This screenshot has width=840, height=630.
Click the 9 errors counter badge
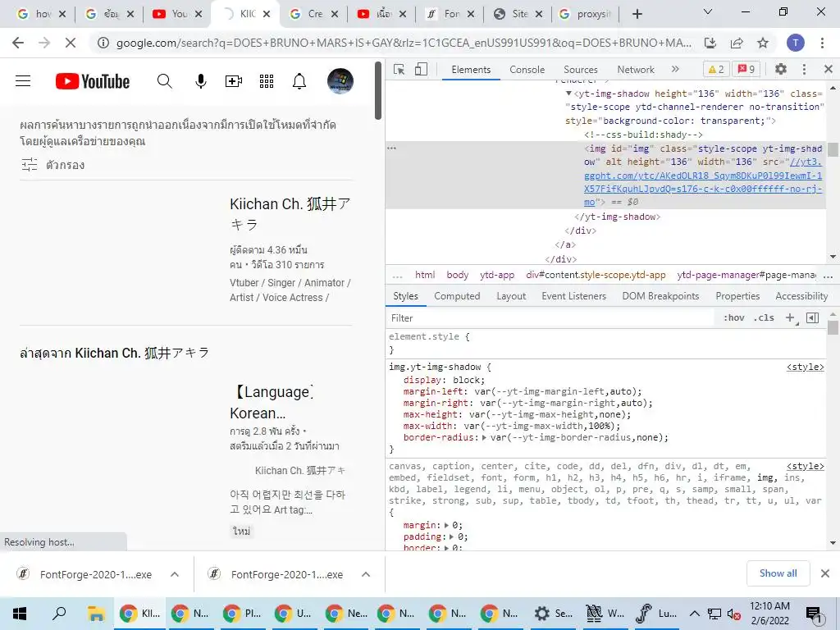pos(746,69)
